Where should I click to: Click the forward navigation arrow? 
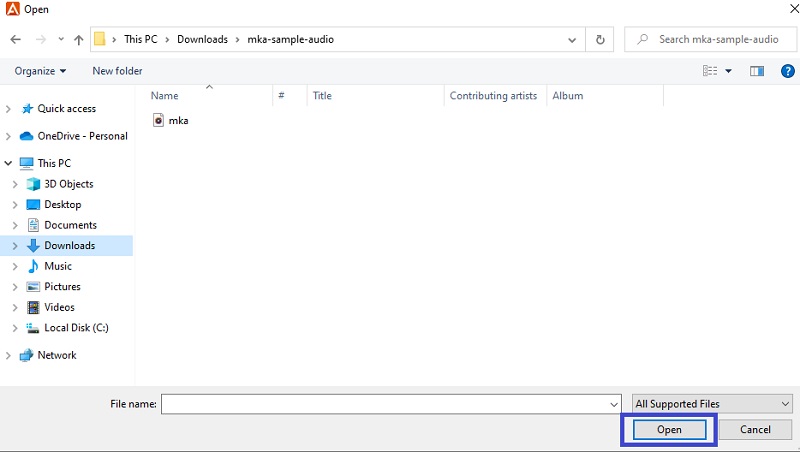click(x=41, y=39)
